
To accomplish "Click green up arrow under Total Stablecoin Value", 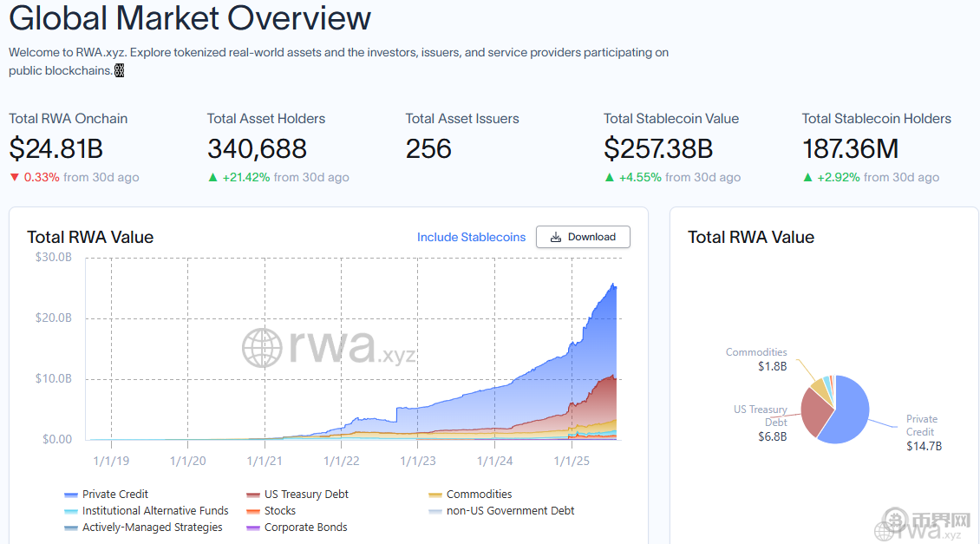I will pos(609,177).
